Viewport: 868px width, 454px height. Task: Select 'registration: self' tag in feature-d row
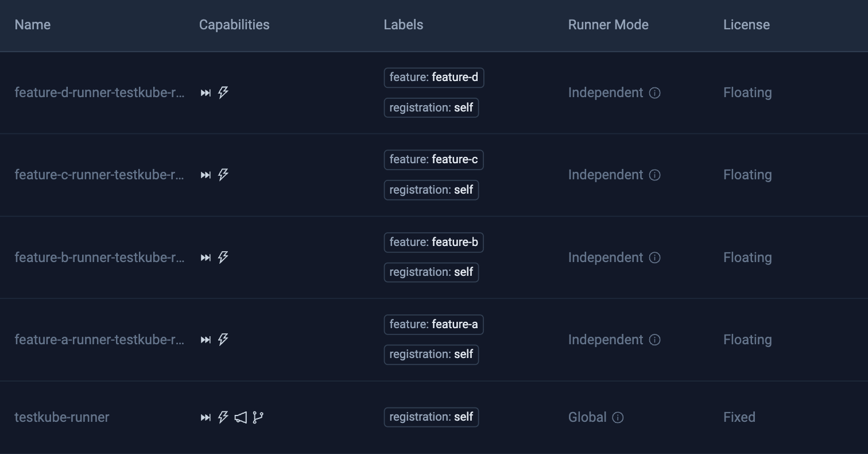click(431, 107)
